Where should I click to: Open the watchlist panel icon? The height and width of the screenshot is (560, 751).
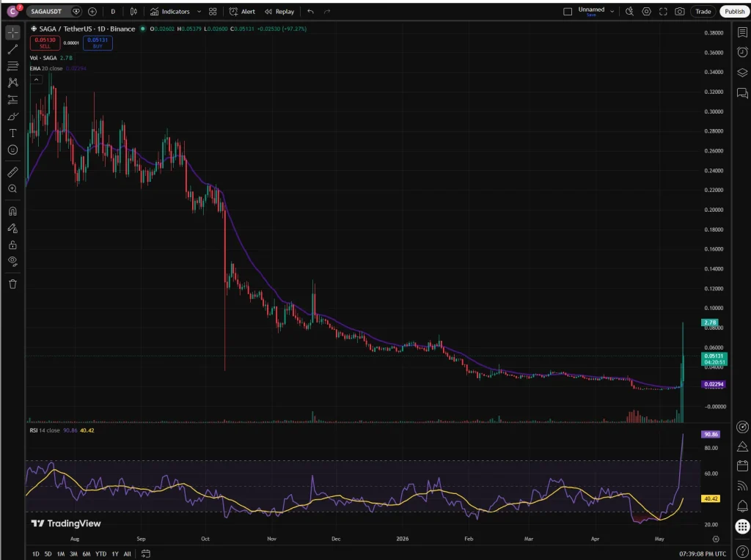click(x=742, y=32)
